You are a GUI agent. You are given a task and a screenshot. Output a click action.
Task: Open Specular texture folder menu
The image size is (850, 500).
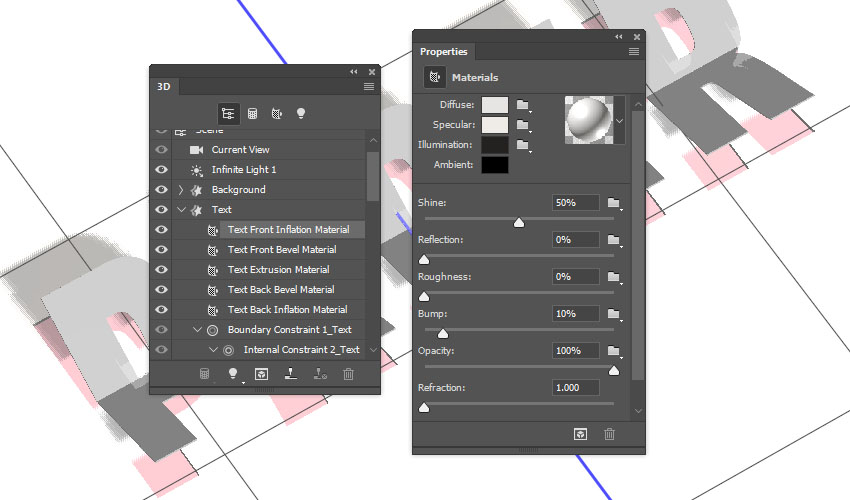coord(523,125)
